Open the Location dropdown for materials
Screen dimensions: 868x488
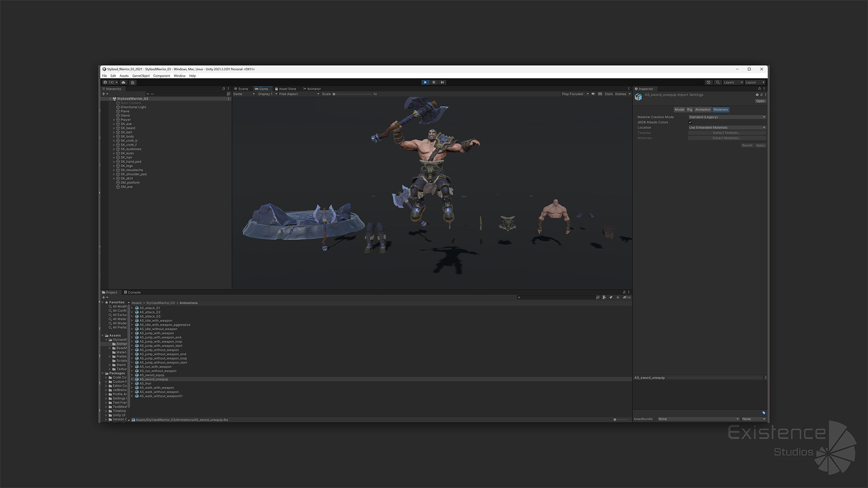click(727, 127)
